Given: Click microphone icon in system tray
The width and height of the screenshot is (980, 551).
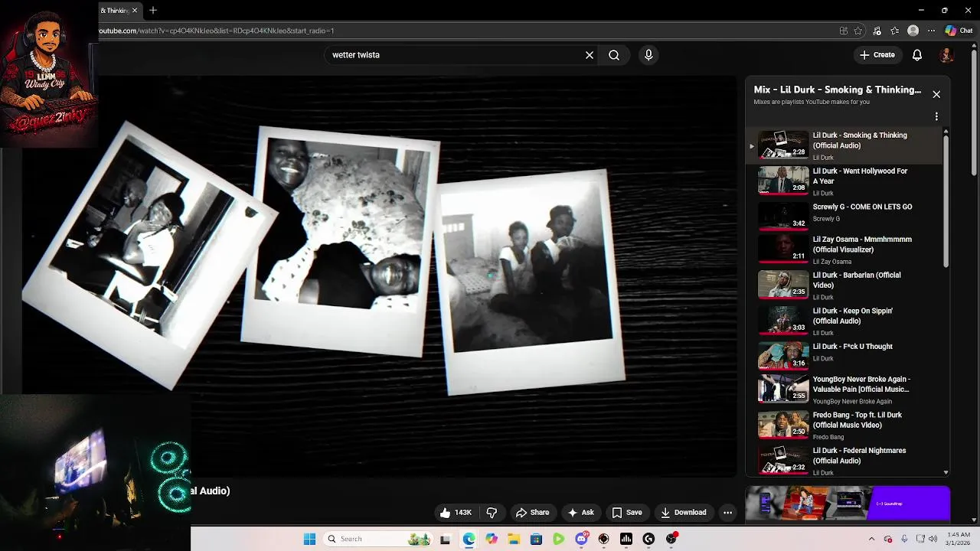Looking at the screenshot, I should (904, 539).
